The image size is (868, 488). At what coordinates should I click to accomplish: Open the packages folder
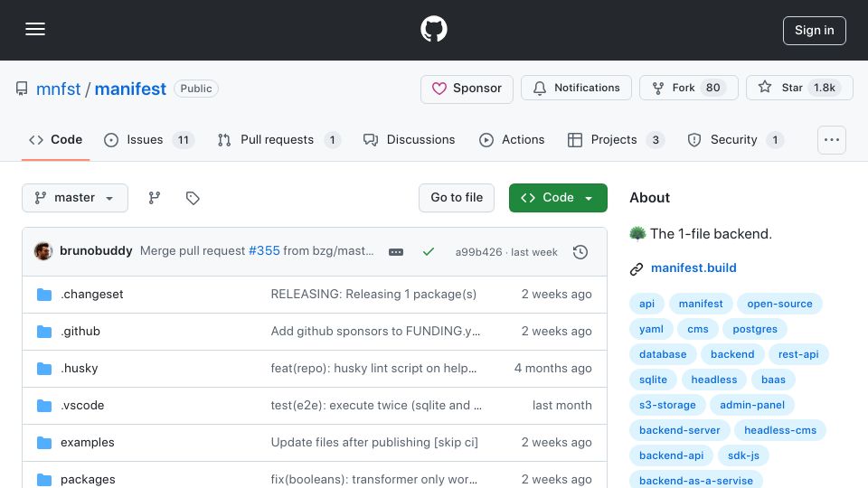click(88, 480)
